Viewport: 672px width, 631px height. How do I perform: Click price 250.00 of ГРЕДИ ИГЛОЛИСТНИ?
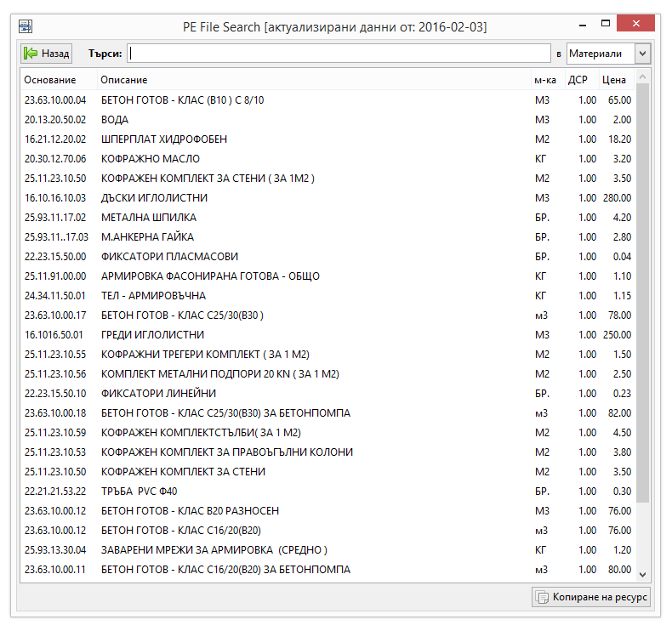pyautogui.click(x=618, y=335)
